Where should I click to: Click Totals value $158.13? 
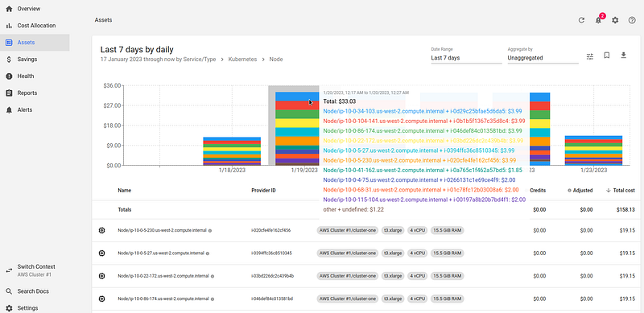pos(625,209)
